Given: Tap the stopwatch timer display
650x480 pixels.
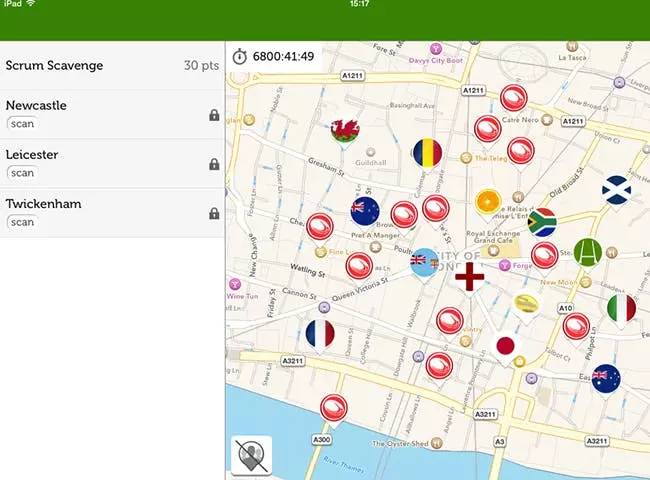Looking at the screenshot, I should click(x=274, y=56).
